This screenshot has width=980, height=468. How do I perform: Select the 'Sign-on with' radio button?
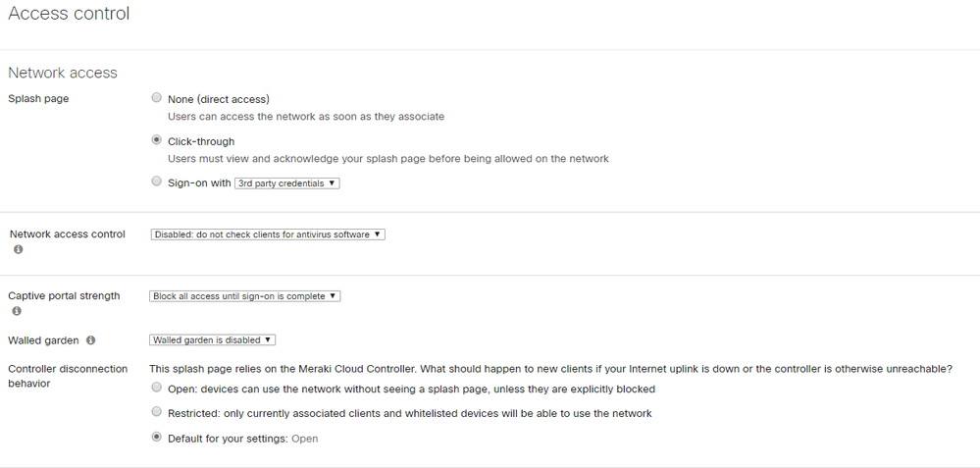point(157,182)
